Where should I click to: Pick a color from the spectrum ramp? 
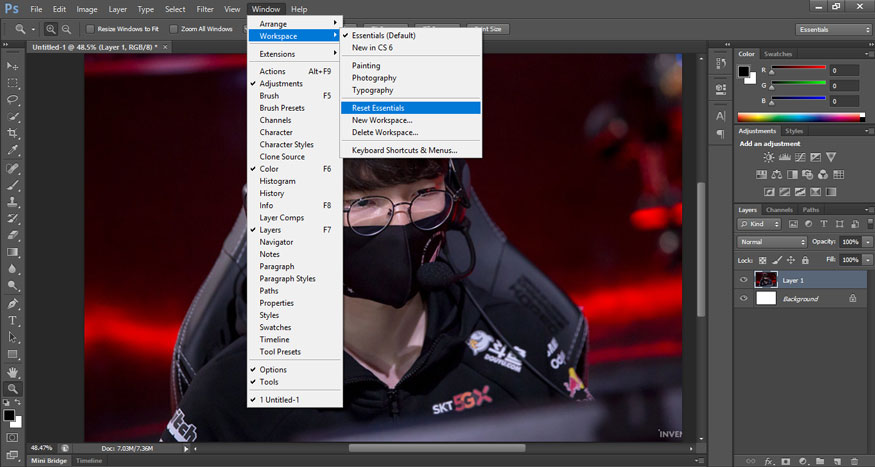[801, 117]
